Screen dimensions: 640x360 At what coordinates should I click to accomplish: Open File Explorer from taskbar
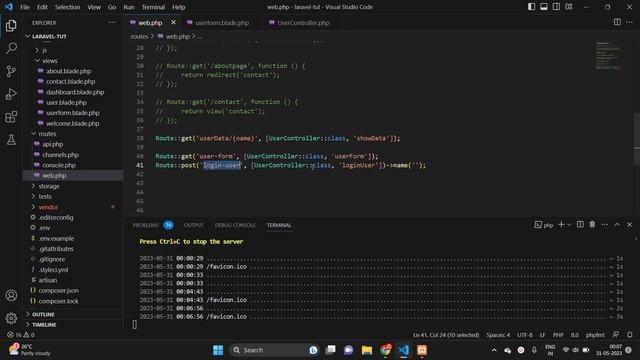click(x=367, y=350)
